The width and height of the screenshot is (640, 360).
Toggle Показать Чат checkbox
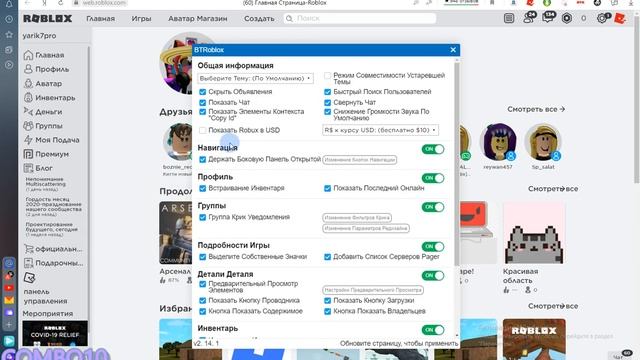point(202,102)
